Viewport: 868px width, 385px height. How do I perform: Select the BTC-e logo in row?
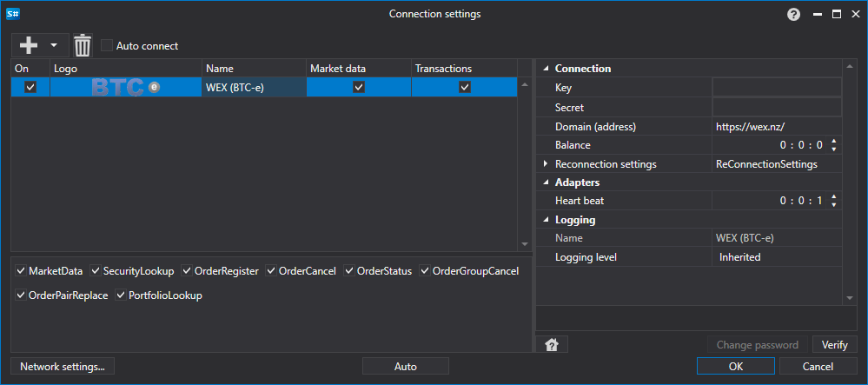[126, 87]
